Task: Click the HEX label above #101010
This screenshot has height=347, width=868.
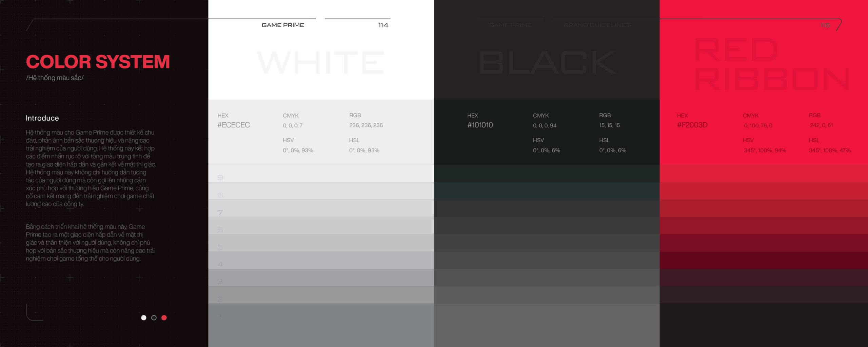Action: tap(472, 116)
